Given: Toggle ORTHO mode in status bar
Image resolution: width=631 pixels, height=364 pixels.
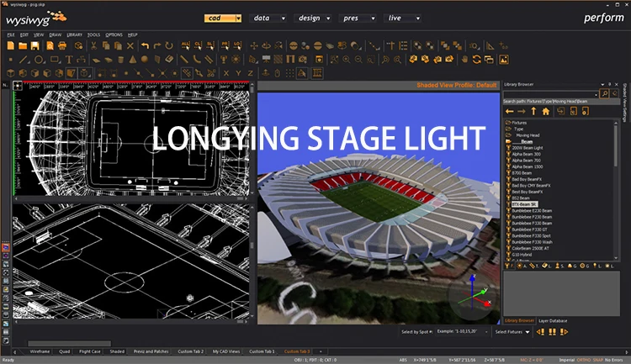Looking at the screenshot, I should (584, 360).
